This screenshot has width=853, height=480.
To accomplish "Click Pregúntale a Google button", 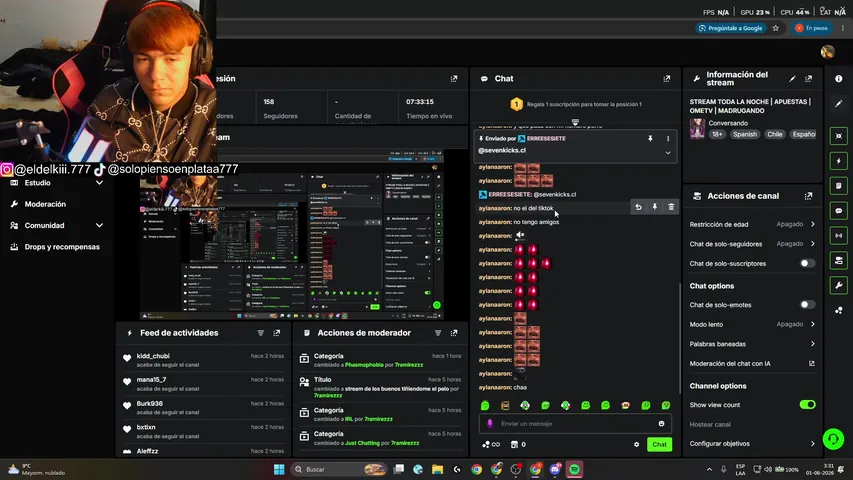I will click(x=732, y=28).
